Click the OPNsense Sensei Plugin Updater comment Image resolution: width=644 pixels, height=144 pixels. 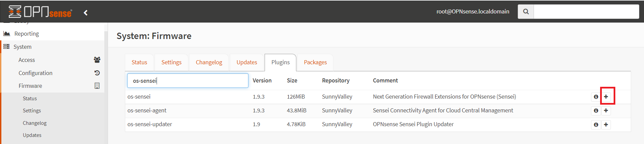tap(413, 124)
